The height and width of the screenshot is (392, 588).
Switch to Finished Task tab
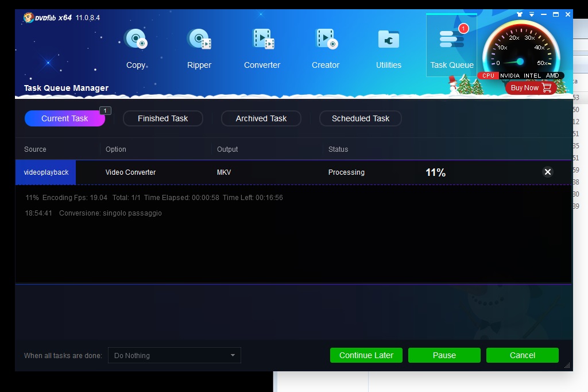(x=163, y=118)
